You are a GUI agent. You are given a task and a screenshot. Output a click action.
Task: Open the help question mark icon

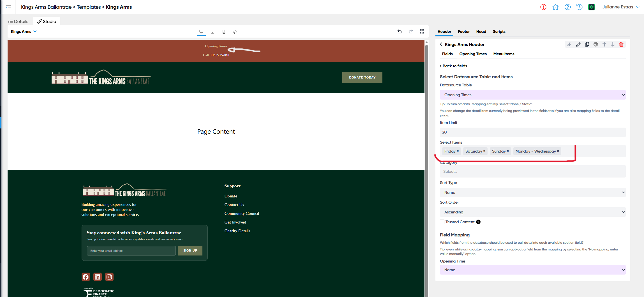click(568, 7)
